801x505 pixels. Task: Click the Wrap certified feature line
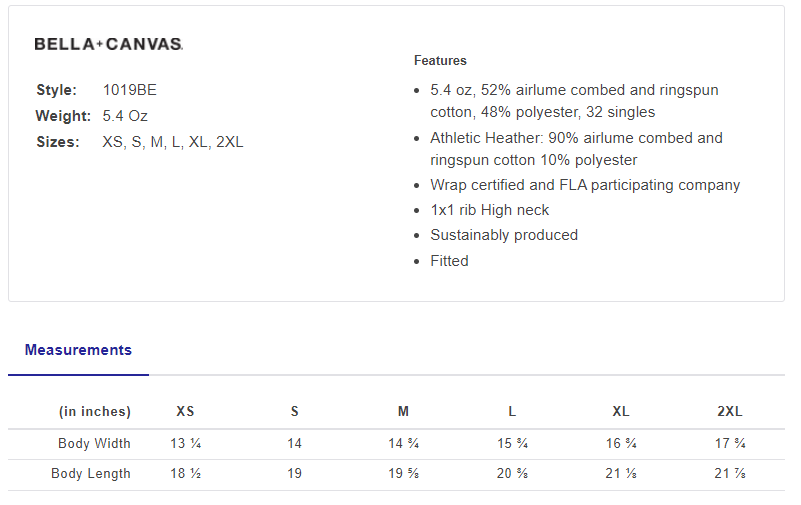pos(585,185)
